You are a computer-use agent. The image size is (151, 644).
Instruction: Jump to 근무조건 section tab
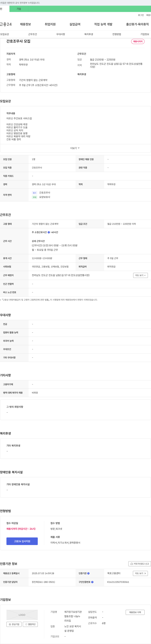pos(32,34)
